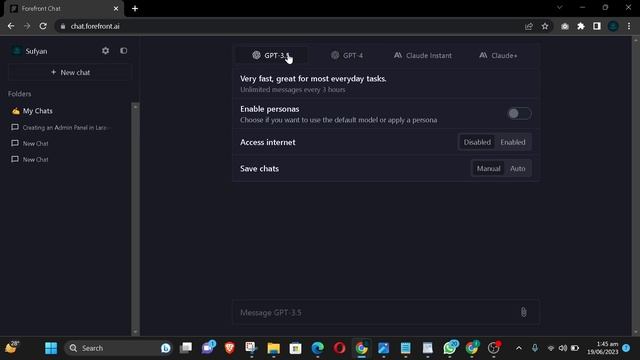
Task: Click the Task View icon in the taskbar
Action: tap(186, 348)
